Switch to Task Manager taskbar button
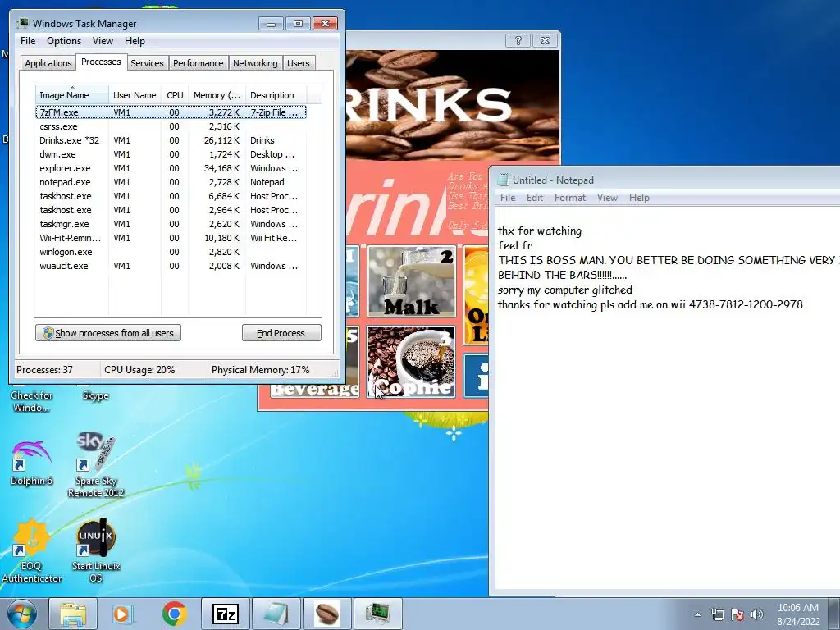Screen dimensions: 840x630 pos(377,614)
